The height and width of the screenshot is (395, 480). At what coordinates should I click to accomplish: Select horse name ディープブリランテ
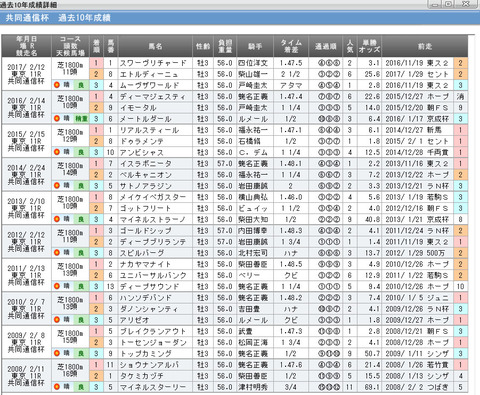coord(153,242)
